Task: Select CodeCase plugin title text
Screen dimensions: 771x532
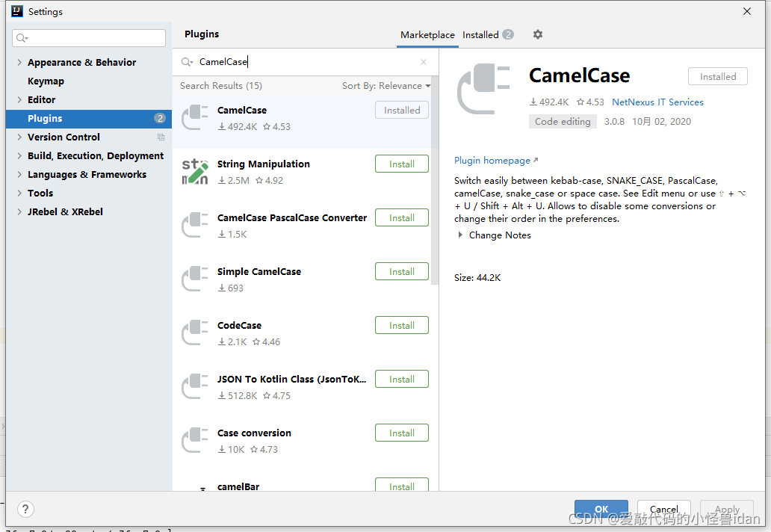Action: tap(240, 326)
